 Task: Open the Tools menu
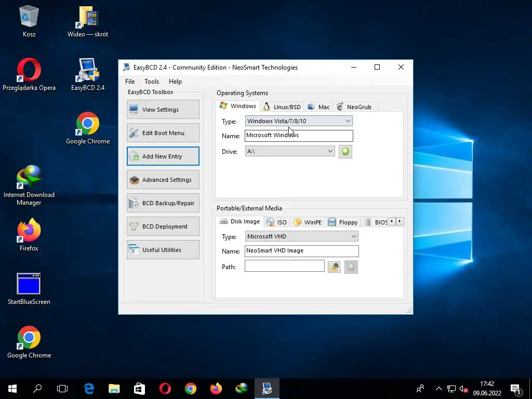coord(152,82)
